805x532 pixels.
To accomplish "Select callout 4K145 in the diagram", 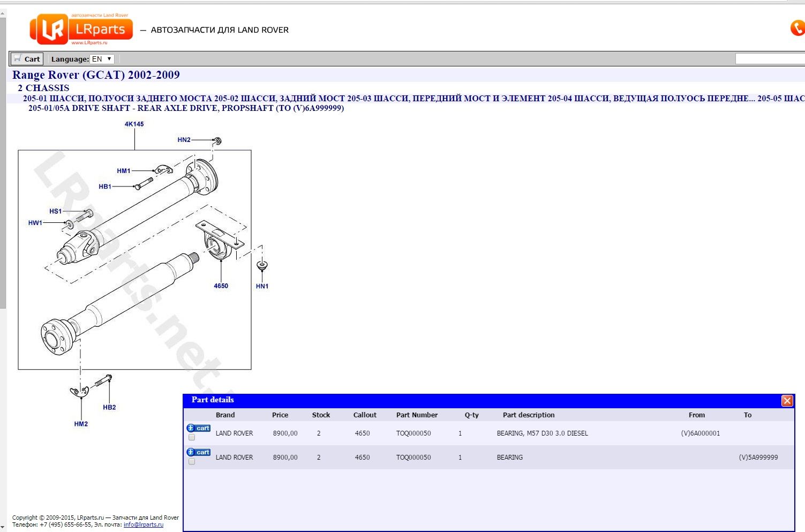I will pyautogui.click(x=134, y=124).
